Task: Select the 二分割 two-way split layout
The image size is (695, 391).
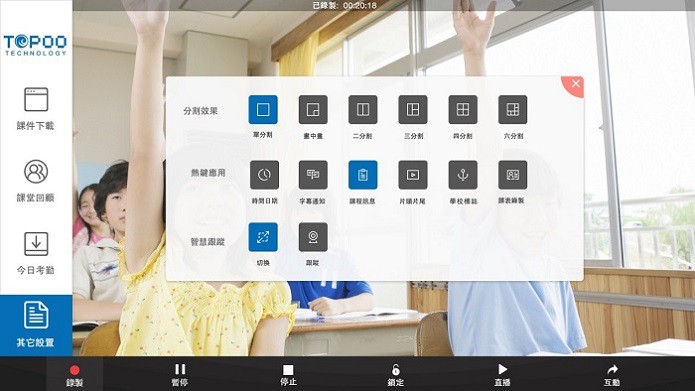Action: tap(363, 109)
